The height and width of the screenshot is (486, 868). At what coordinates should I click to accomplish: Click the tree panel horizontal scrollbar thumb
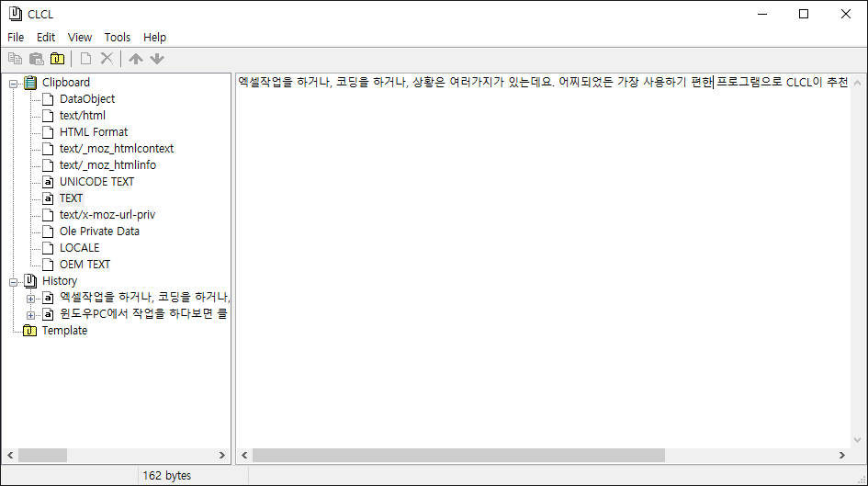[x=42, y=455]
